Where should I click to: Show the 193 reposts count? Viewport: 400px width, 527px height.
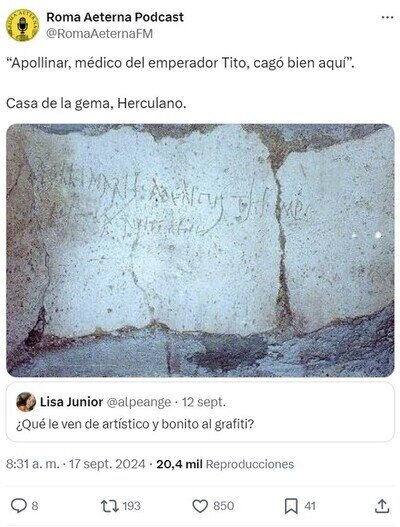(131, 506)
